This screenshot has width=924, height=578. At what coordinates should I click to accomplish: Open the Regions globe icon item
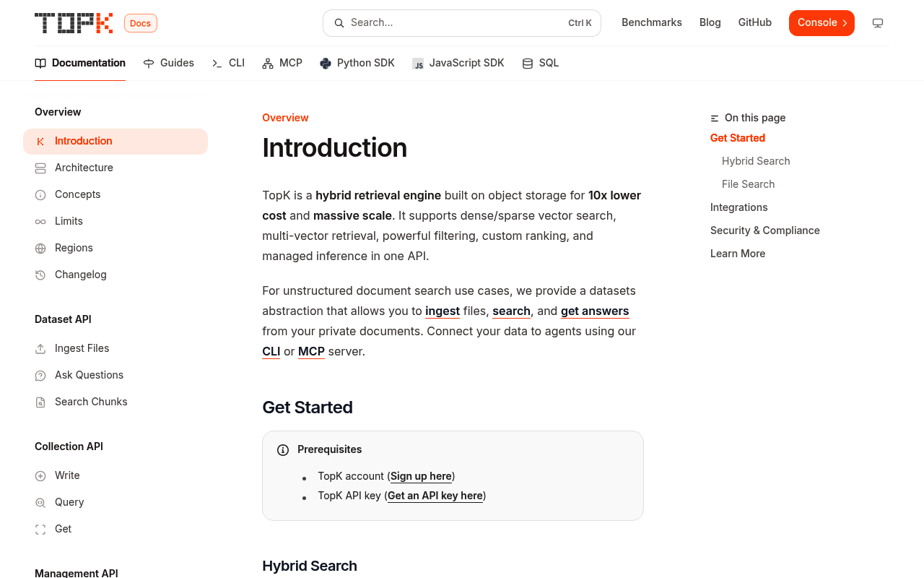(x=40, y=248)
